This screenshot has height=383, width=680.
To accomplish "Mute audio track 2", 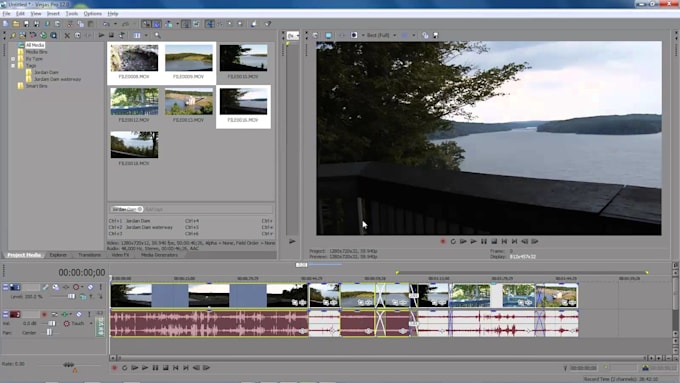I will (x=79, y=314).
